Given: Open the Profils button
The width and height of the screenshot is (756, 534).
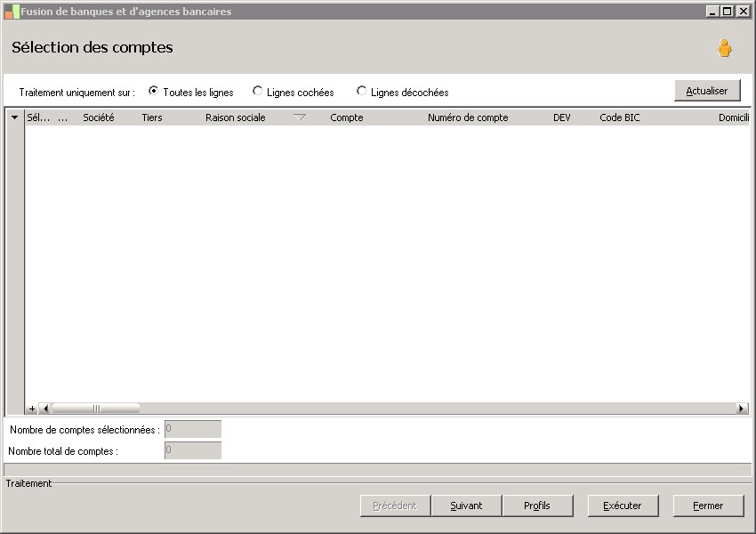Looking at the screenshot, I should [x=537, y=506].
